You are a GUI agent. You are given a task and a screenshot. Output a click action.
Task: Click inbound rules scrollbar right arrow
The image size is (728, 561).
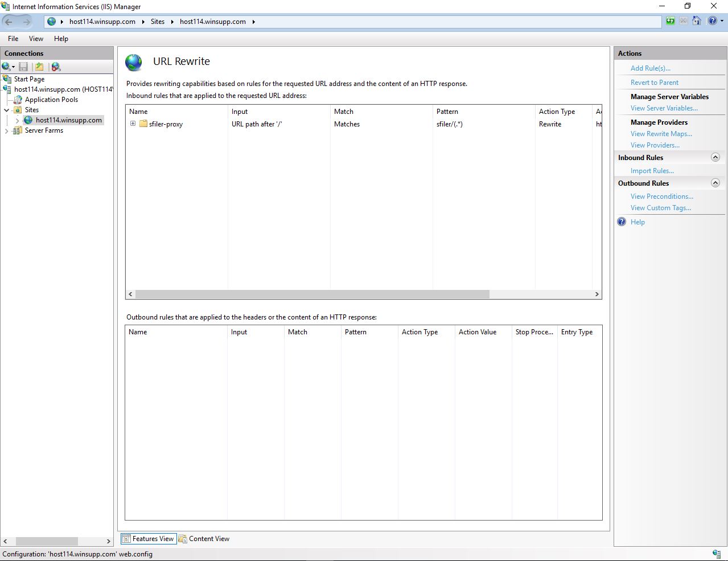point(597,294)
